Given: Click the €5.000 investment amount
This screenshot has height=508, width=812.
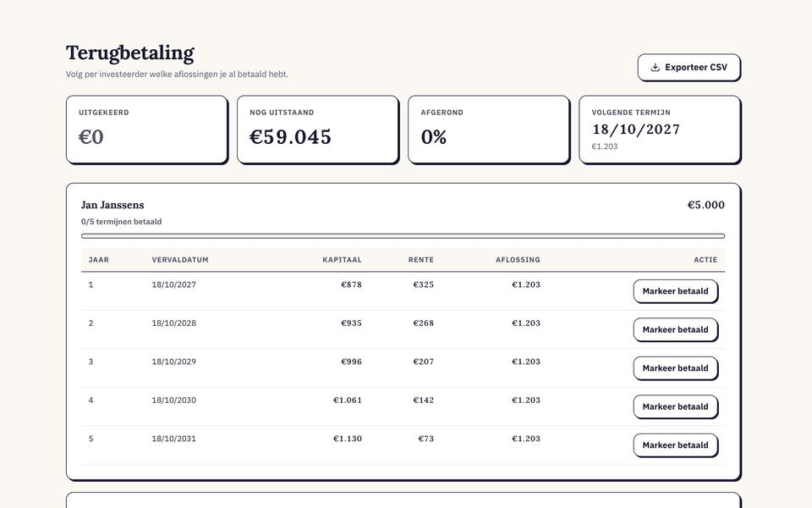Looking at the screenshot, I should coord(705,205).
